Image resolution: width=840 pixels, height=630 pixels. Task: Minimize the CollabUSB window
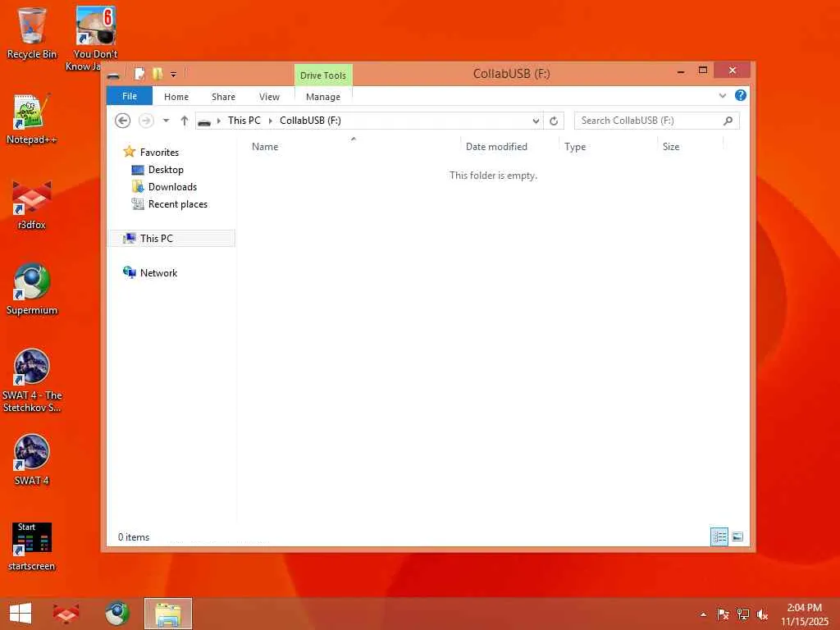click(x=681, y=71)
